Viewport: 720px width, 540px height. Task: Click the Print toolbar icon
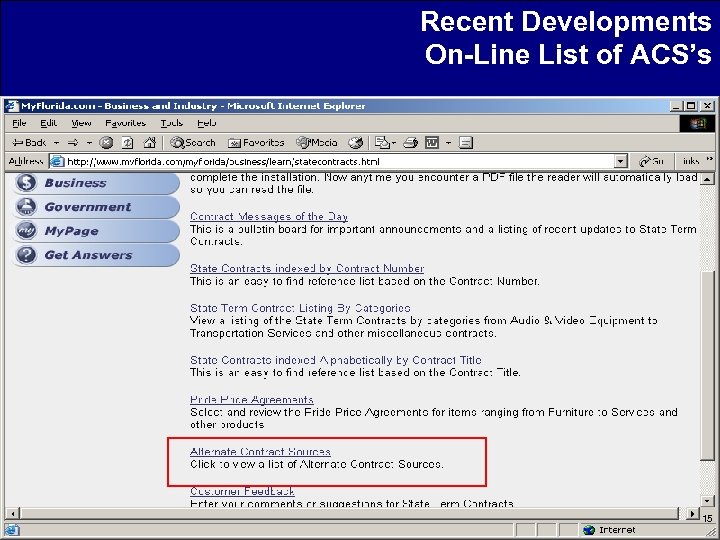pyautogui.click(x=411, y=143)
